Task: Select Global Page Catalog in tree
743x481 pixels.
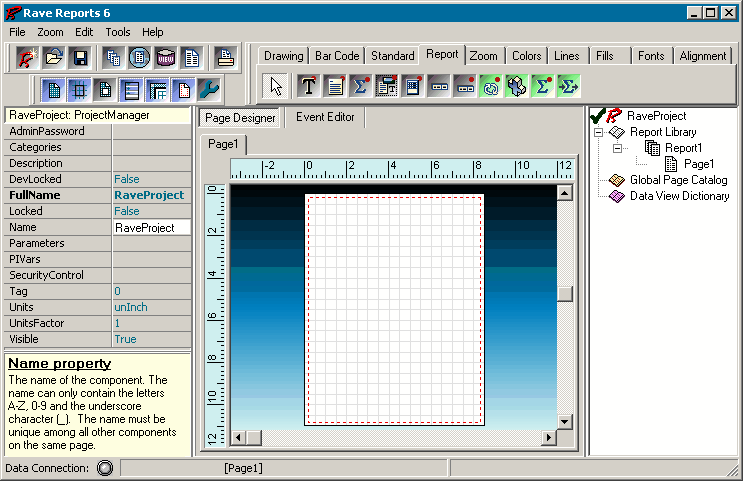Action: (x=679, y=180)
